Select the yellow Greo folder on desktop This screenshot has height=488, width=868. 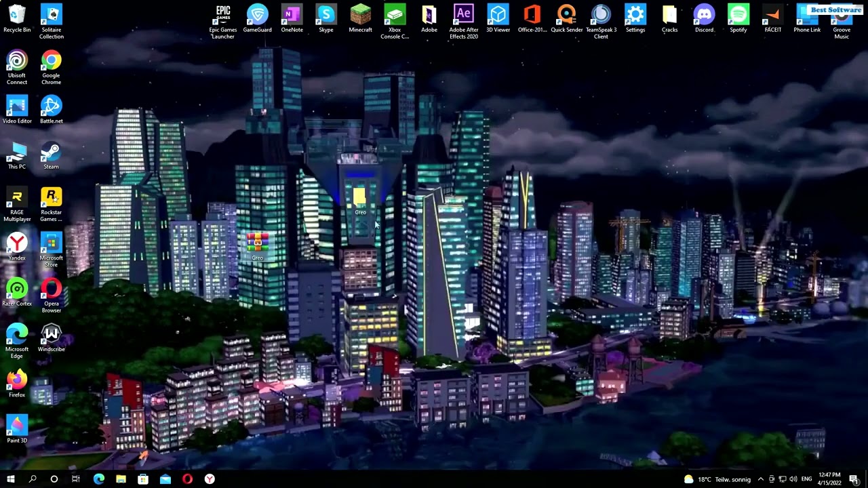[x=360, y=201]
